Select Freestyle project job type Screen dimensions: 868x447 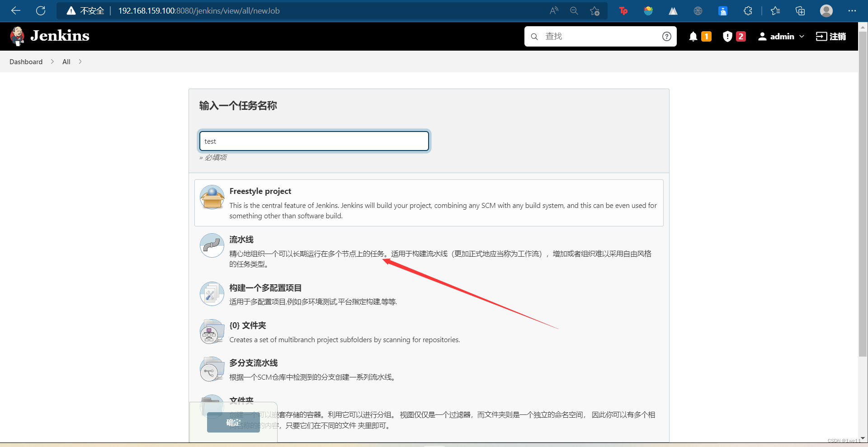pos(429,203)
